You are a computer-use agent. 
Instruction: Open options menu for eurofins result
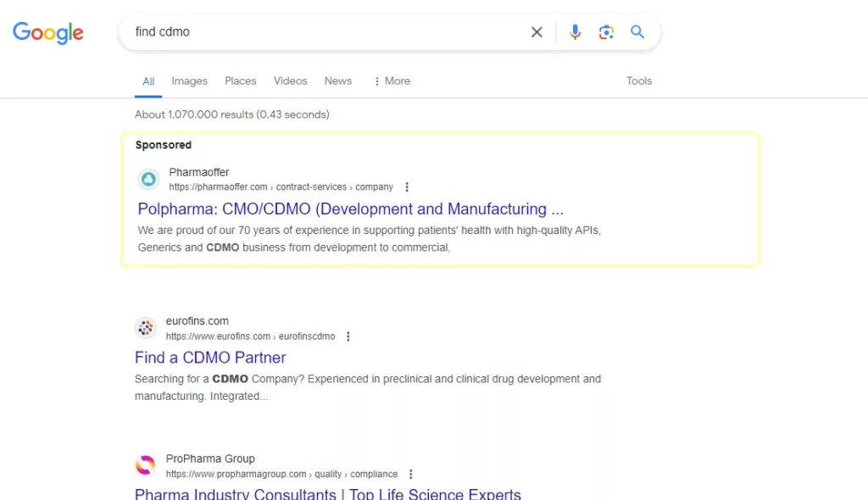tap(348, 336)
